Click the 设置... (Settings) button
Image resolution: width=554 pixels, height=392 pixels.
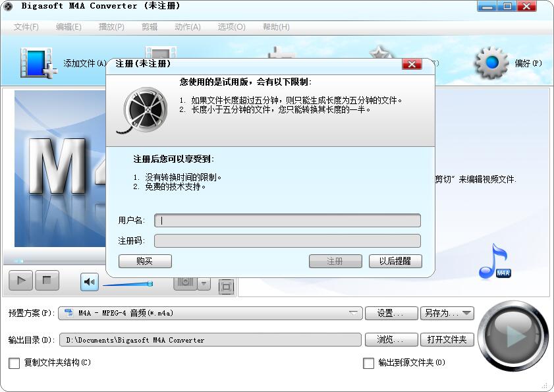[x=391, y=313]
